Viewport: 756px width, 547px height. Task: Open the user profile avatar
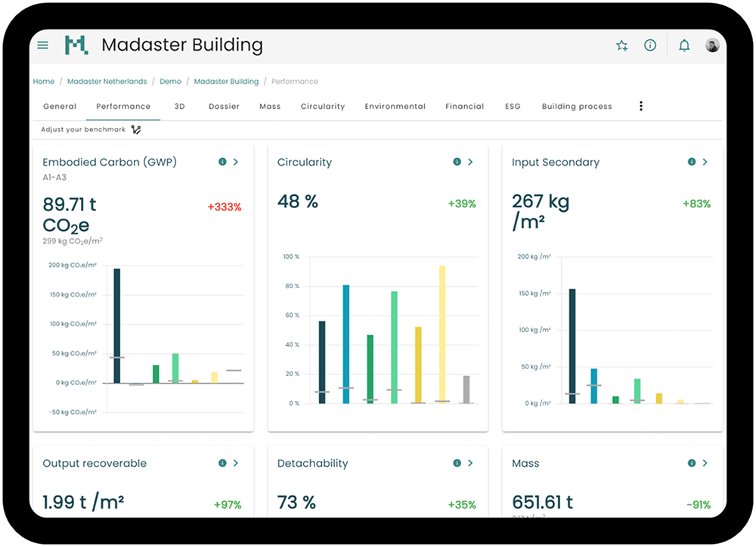(x=712, y=45)
